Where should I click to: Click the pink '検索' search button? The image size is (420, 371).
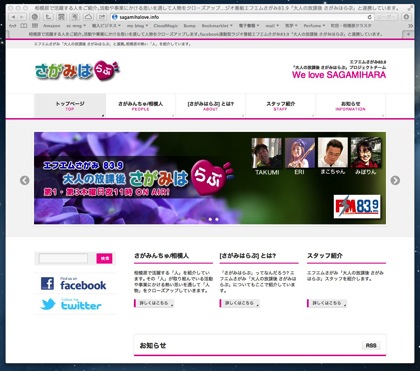click(104, 258)
